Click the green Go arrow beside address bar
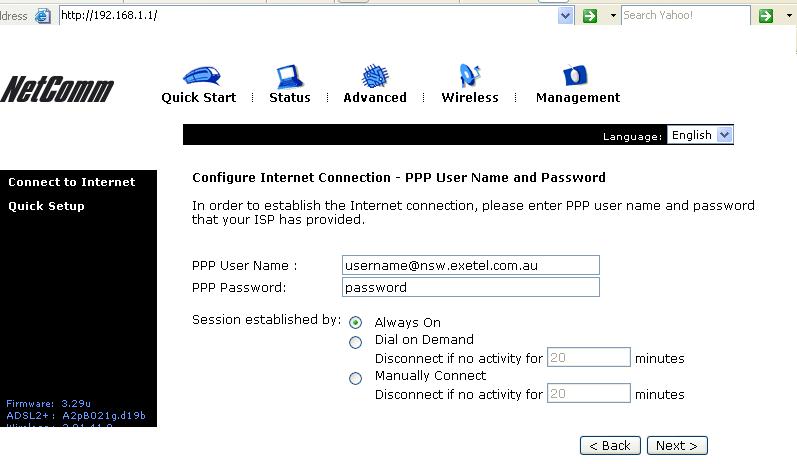This screenshot has width=797, height=464. (590, 15)
